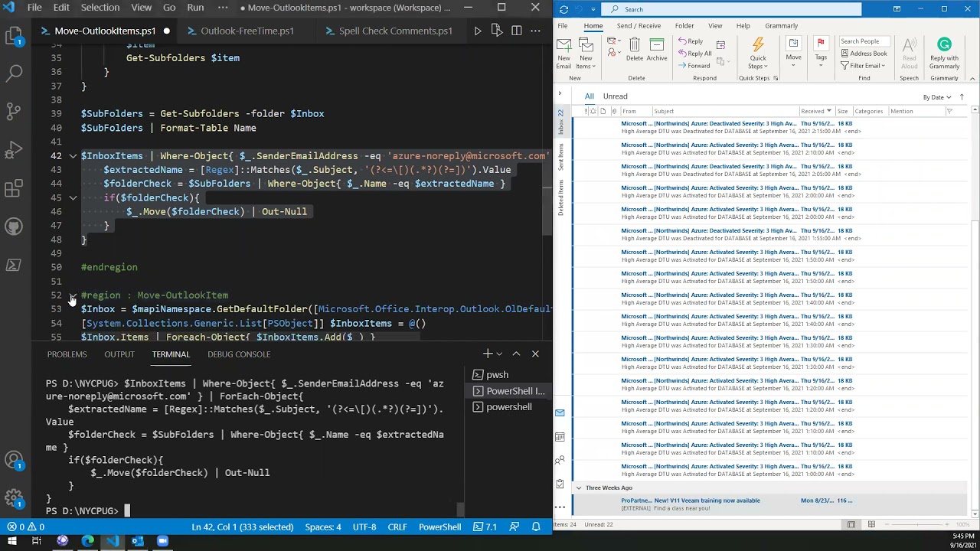This screenshot has width=980, height=551.
Task: Click New Email in Outlook ribbon
Action: coord(563,53)
